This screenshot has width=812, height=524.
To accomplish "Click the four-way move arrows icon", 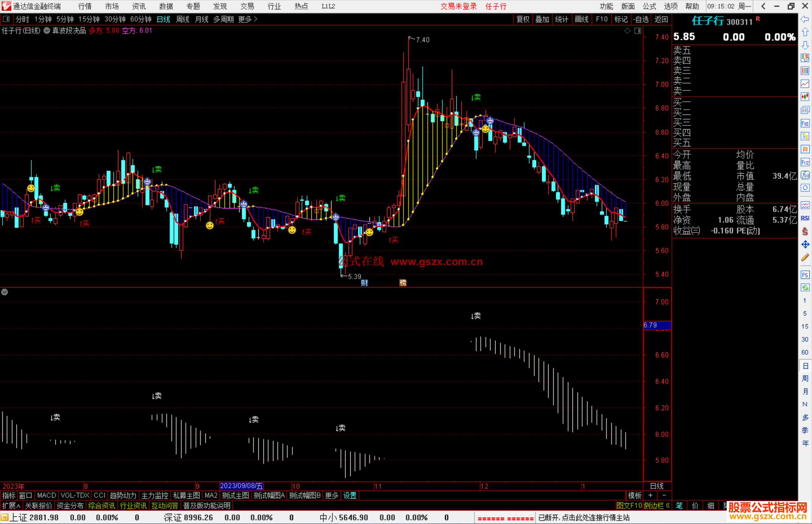I will coord(805,245).
